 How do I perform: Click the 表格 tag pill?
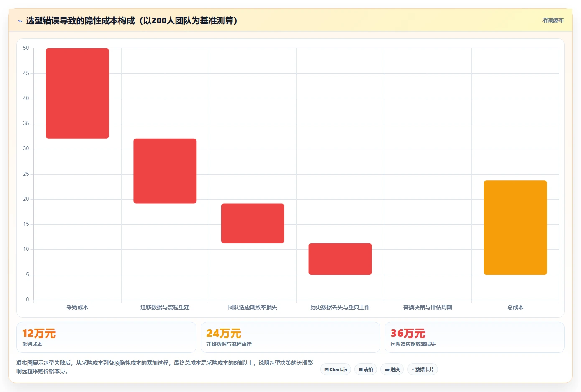pos(366,369)
